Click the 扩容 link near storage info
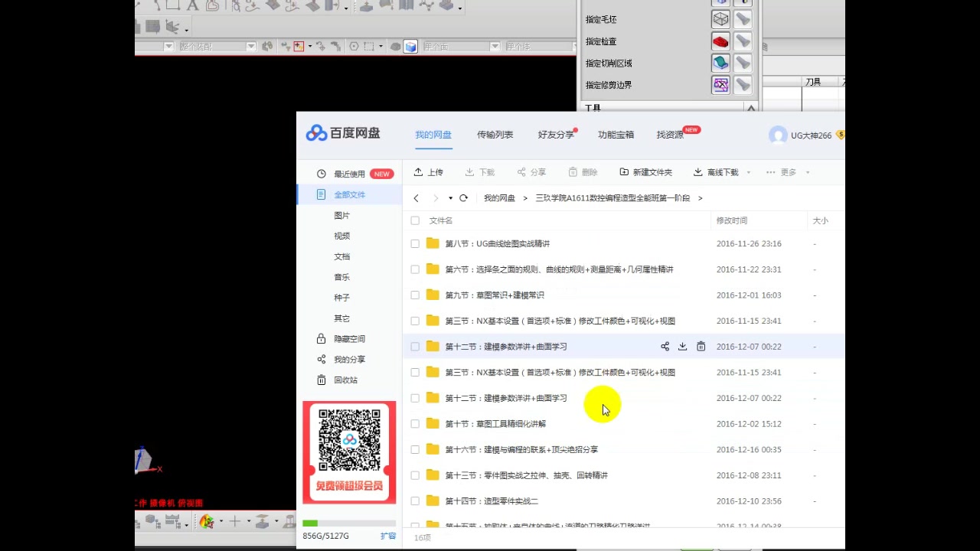 click(x=387, y=536)
